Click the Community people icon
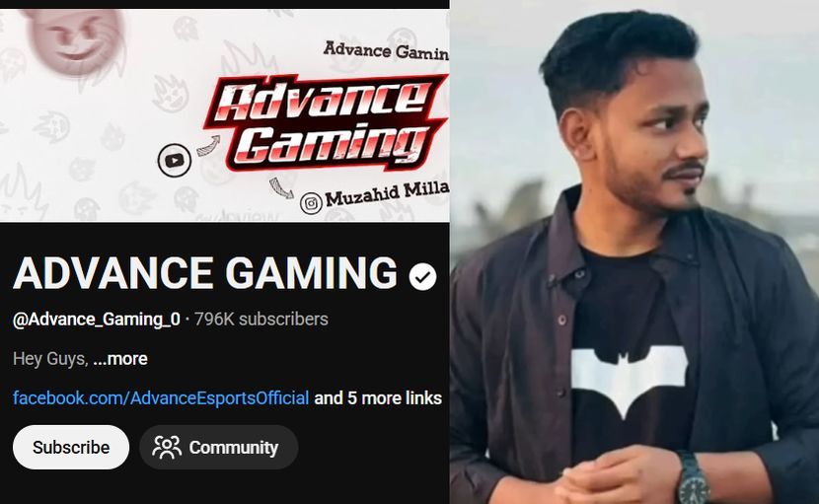Screen dimensions: 819x504 click(167, 447)
